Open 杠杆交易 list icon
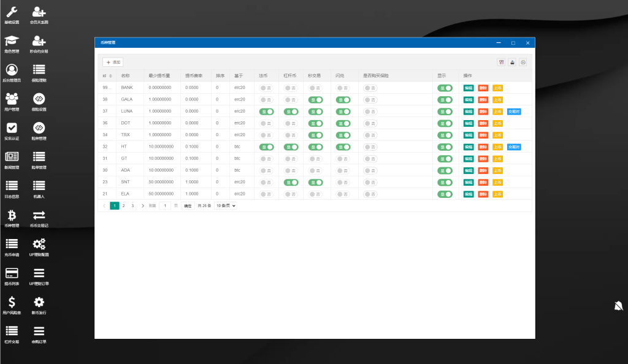 tap(12, 331)
